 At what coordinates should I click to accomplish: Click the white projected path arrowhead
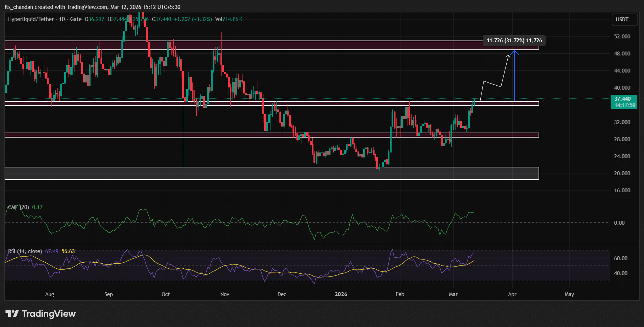(x=509, y=55)
